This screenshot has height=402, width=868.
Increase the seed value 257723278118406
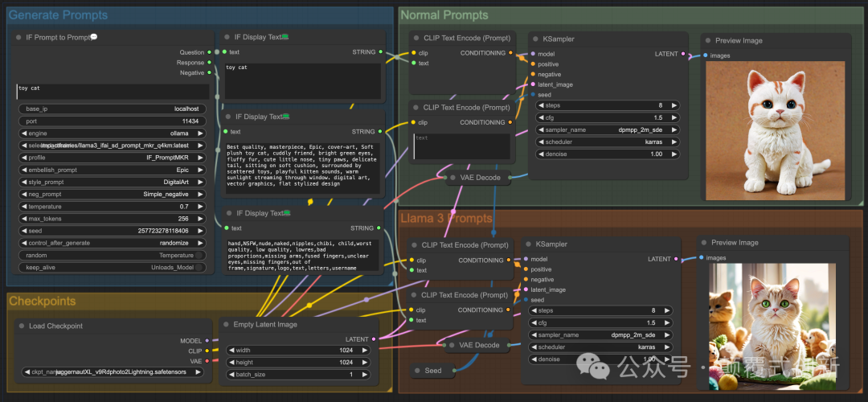[200, 231]
